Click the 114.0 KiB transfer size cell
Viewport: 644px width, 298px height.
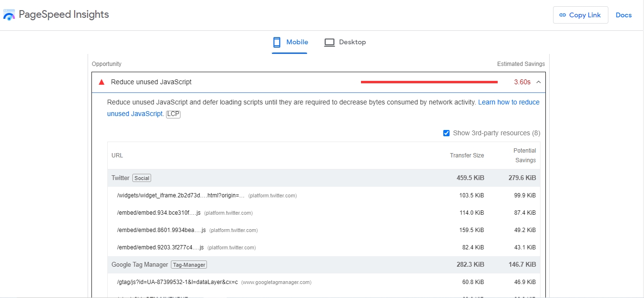[472, 213]
